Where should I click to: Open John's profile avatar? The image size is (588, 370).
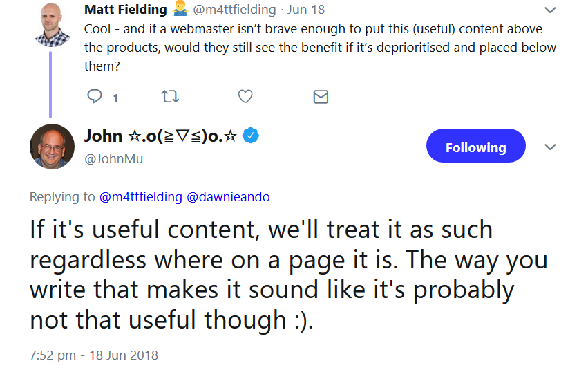pos(53,146)
